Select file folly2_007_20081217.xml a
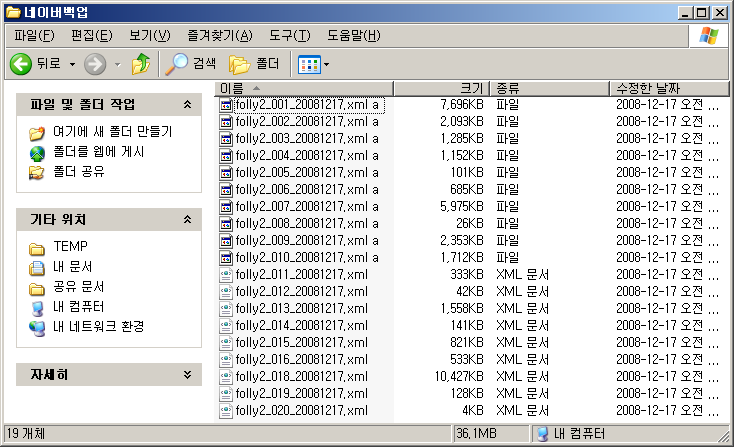The image size is (734, 447). pyautogui.click(x=307, y=207)
